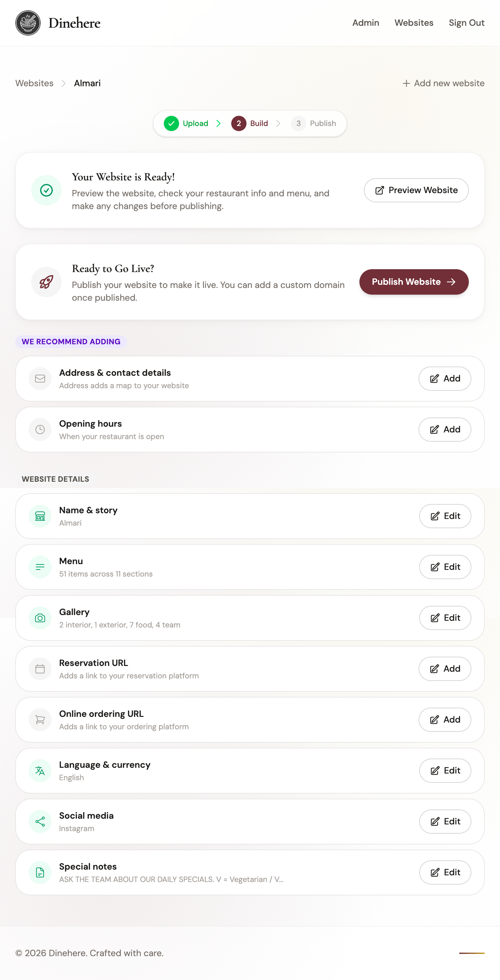
Task: Click the storefront icon for Name & story
Action: click(x=39, y=516)
